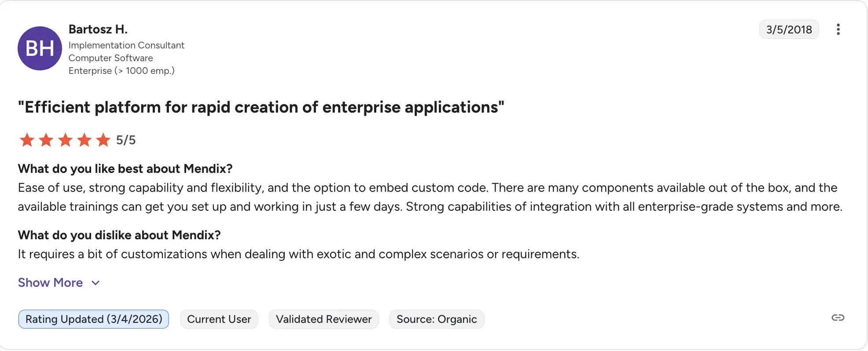Toggle the Validated Reviewer badge
Screen dimensions: 868x351
click(x=324, y=319)
